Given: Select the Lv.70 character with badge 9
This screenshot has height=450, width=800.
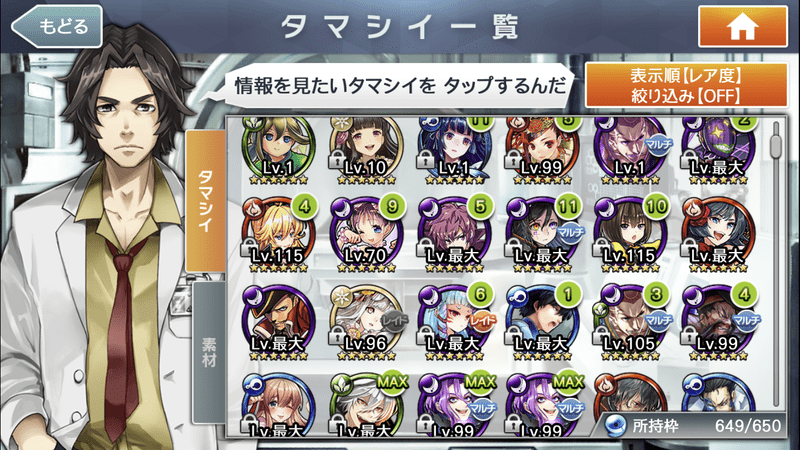Looking at the screenshot, I should tap(366, 234).
